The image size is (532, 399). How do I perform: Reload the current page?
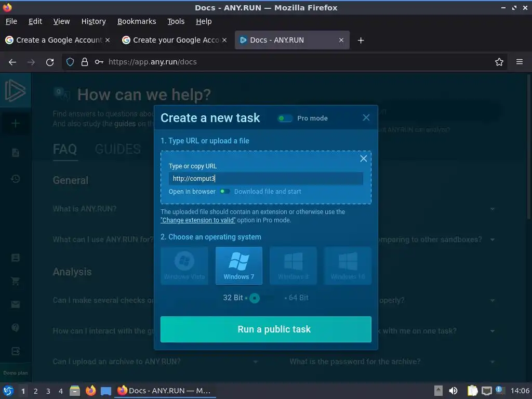pyautogui.click(x=50, y=62)
